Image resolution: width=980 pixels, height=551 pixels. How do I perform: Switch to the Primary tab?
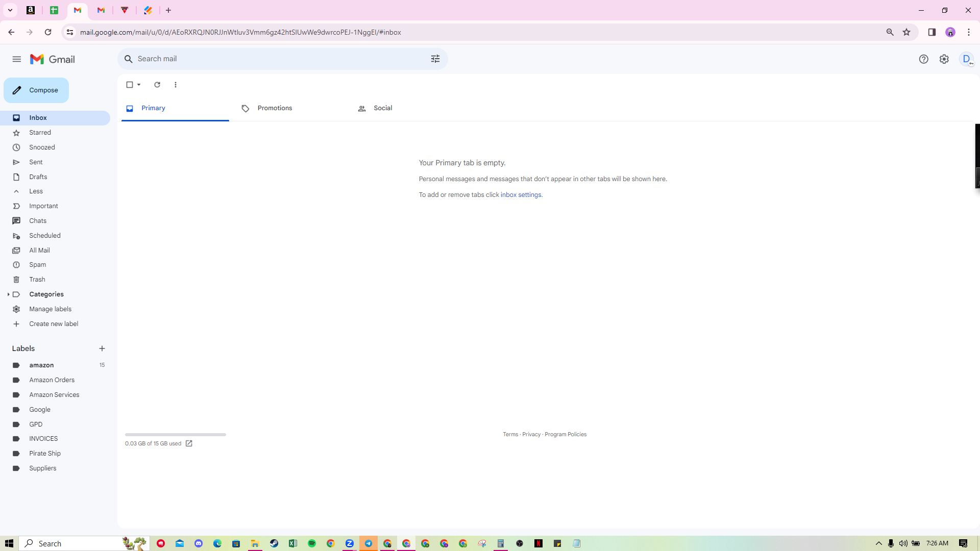[175, 108]
